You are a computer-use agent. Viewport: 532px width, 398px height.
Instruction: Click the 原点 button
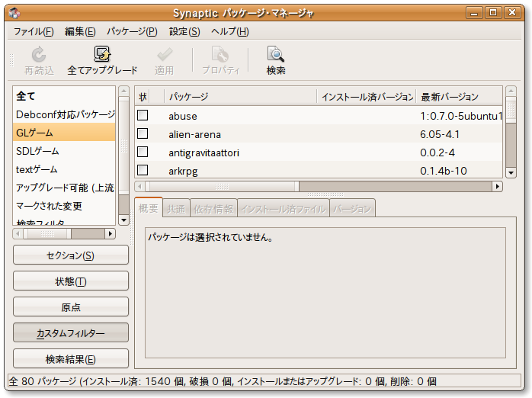[71, 307]
